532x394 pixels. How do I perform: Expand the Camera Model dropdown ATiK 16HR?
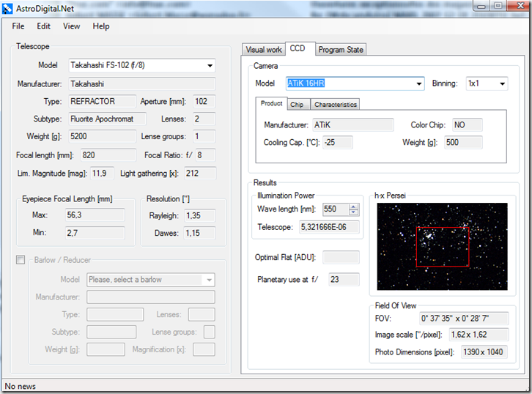(419, 83)
